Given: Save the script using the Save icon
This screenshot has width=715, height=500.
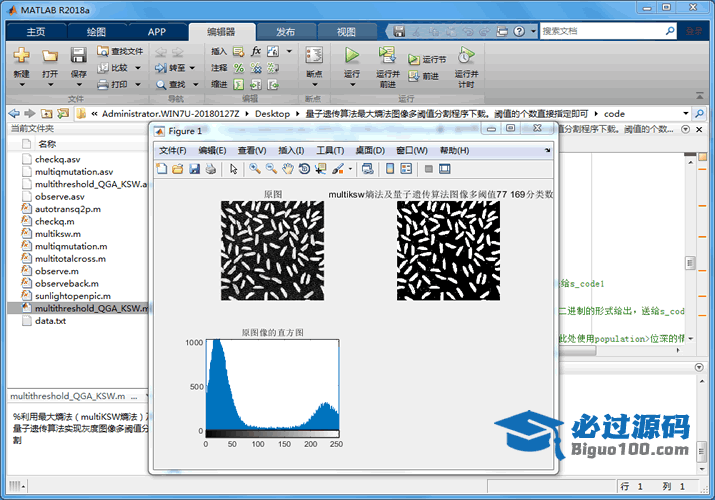Looking at the screenshot, I should [x=78, y=56].
